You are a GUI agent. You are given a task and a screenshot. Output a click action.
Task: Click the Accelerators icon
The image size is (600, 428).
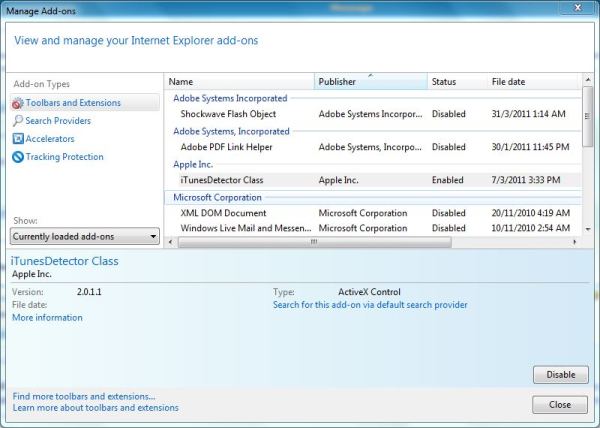click(x=18, y=139)
